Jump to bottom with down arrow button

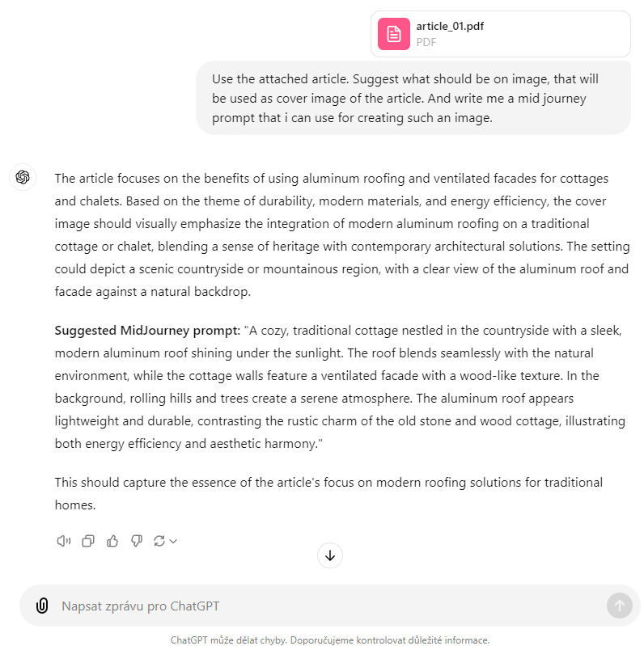(330, 555)
